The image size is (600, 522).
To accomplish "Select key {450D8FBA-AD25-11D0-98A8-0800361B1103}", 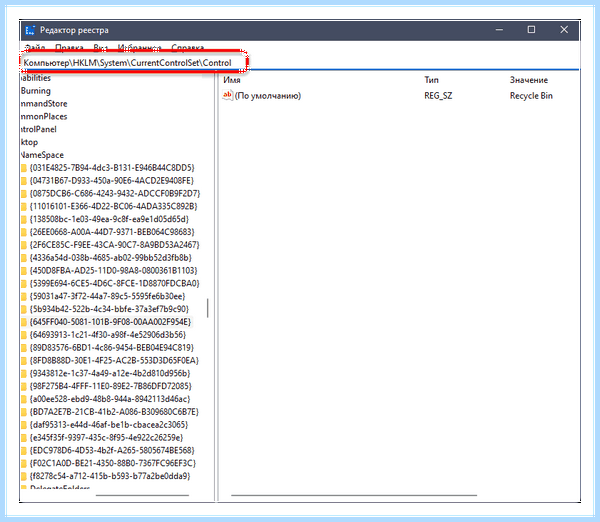I will (113, 271).
